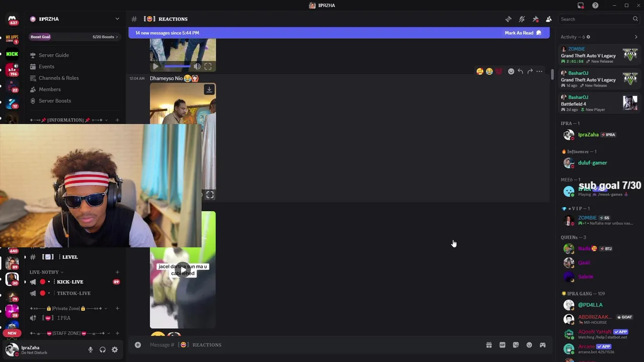Play the top video clip

coord(155,66)
